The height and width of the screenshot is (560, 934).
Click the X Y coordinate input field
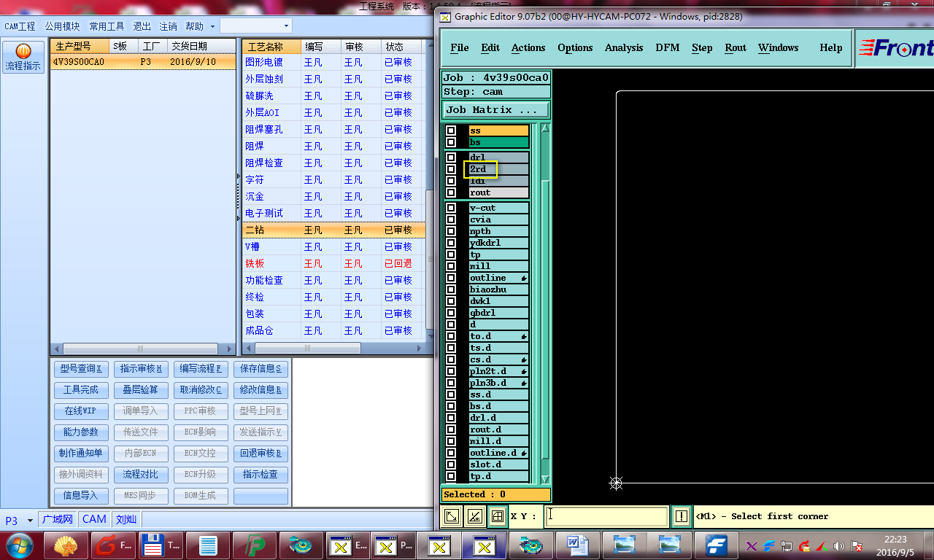point(606,516)
